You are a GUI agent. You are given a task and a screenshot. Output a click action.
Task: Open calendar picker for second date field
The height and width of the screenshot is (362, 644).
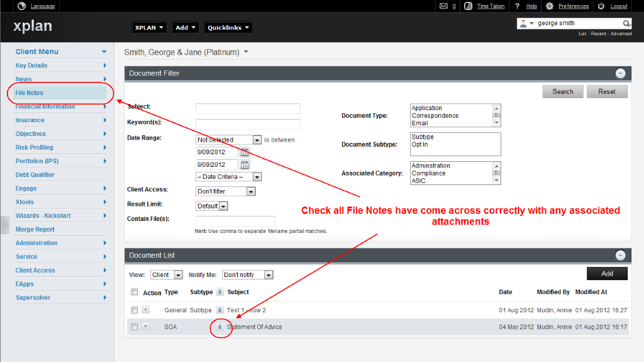(x=245, y=165)
